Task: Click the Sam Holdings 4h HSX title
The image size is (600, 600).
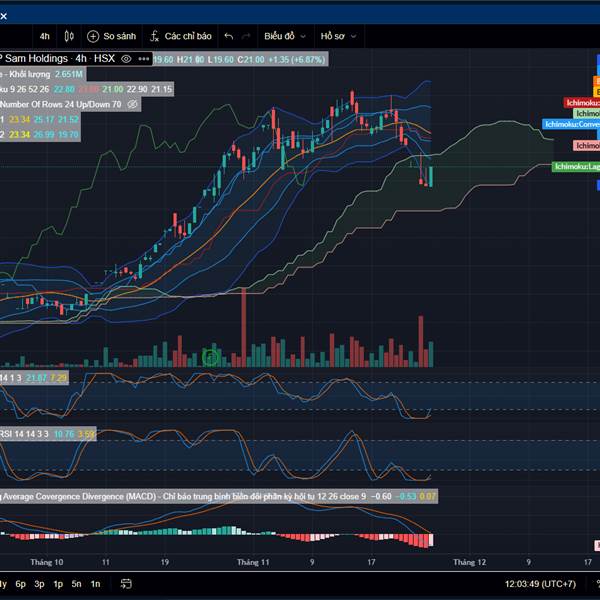Action: [x=57, y=59]
